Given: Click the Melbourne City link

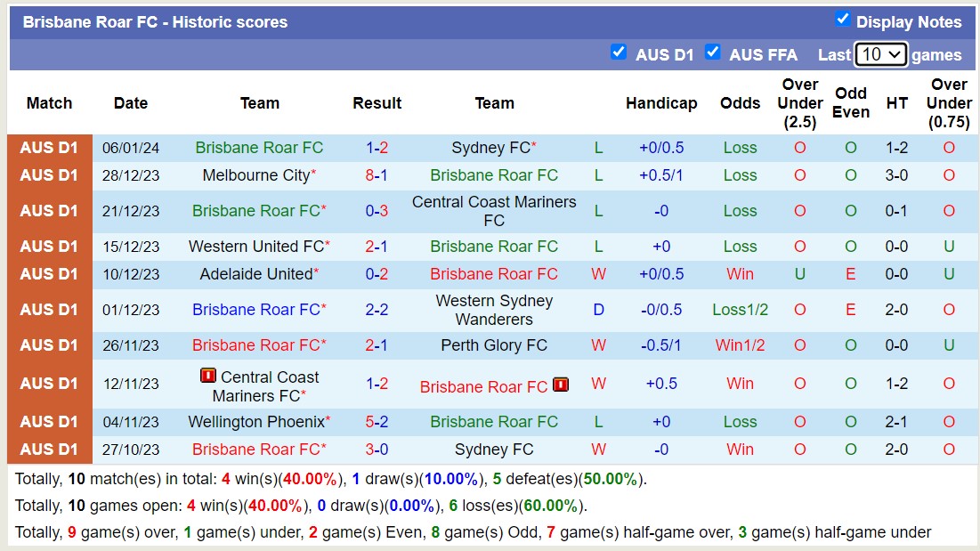Looking at the screenshot, I should click(x=255, y=175).
